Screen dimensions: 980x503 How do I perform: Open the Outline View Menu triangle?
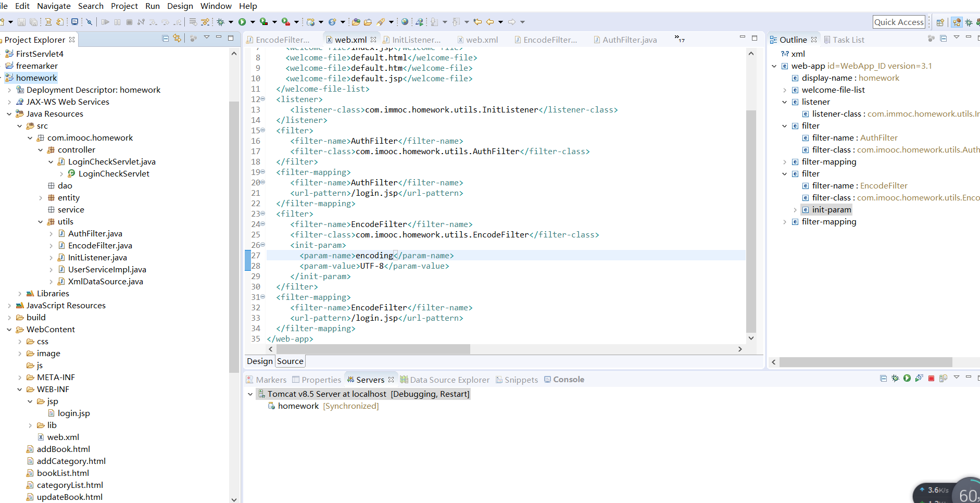click(x=957, y=37)
